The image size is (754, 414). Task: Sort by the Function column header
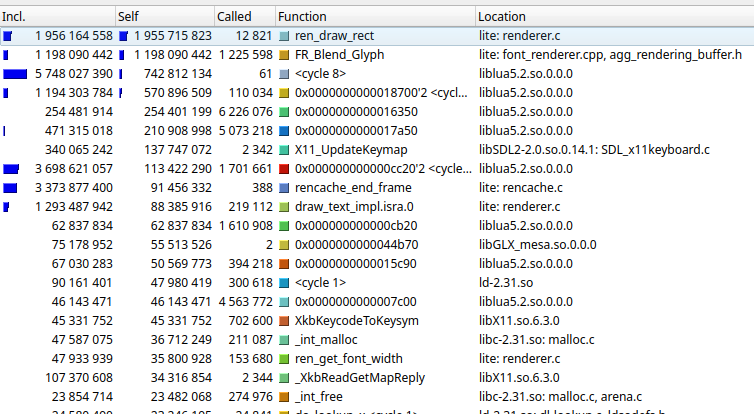[375, 16]
